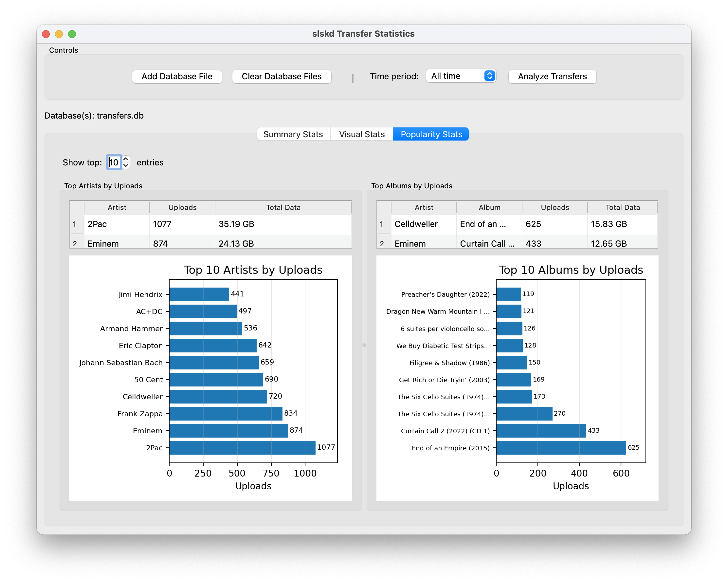728x583 pixels.
Task: Decrease the Show top entries count
Action: point(126,166)
